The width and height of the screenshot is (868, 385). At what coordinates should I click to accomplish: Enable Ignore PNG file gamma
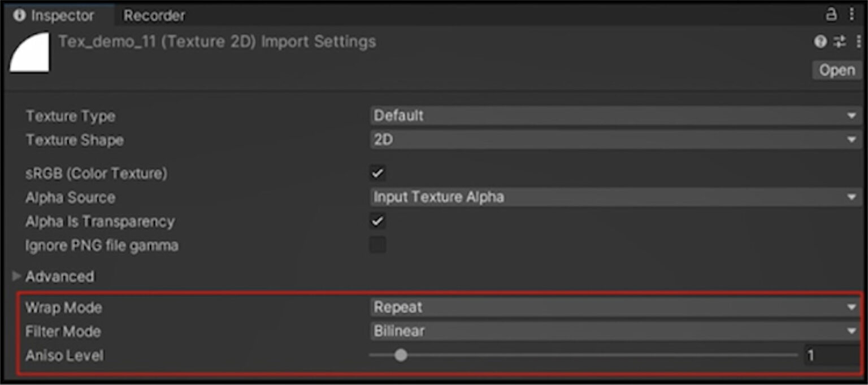point(379,245)
